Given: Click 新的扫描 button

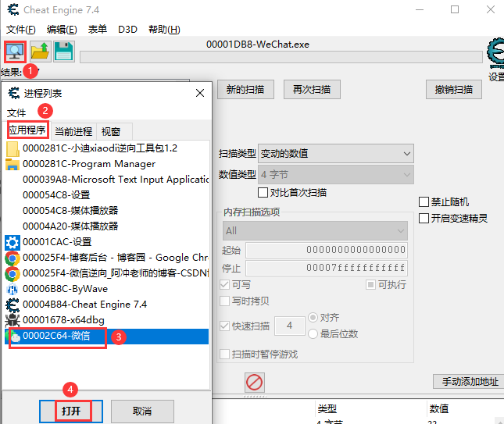Looking at the screenshot, I should pyautogui.click(x=245, y=90).
